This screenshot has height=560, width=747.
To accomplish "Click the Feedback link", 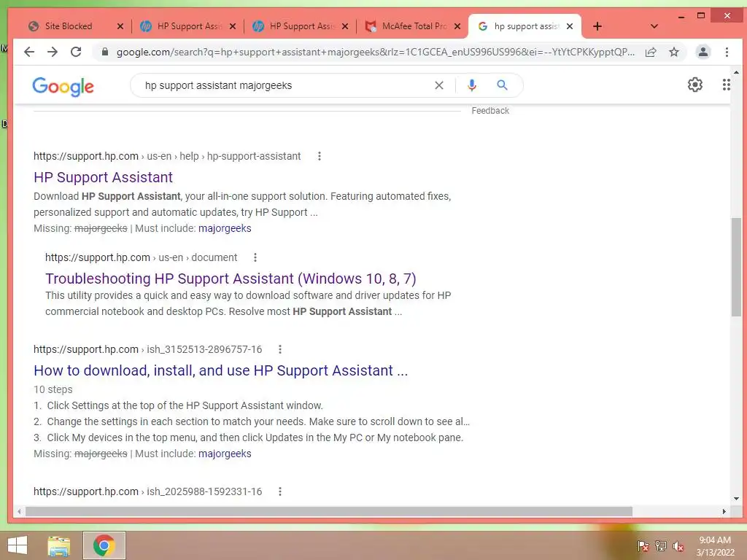I will point(490,111).
